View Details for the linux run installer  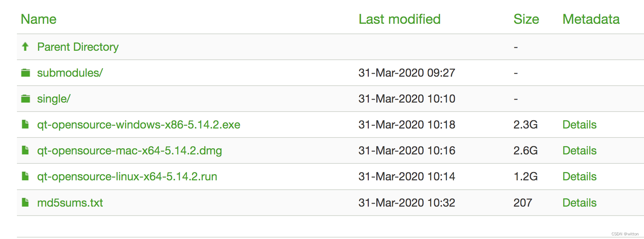tap(579, 176)
